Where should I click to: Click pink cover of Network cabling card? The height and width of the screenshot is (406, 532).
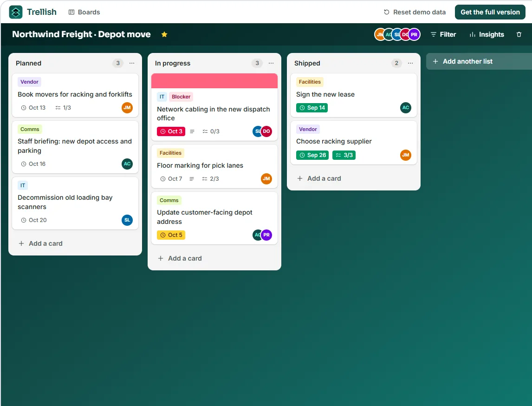(x=214, y=81)
